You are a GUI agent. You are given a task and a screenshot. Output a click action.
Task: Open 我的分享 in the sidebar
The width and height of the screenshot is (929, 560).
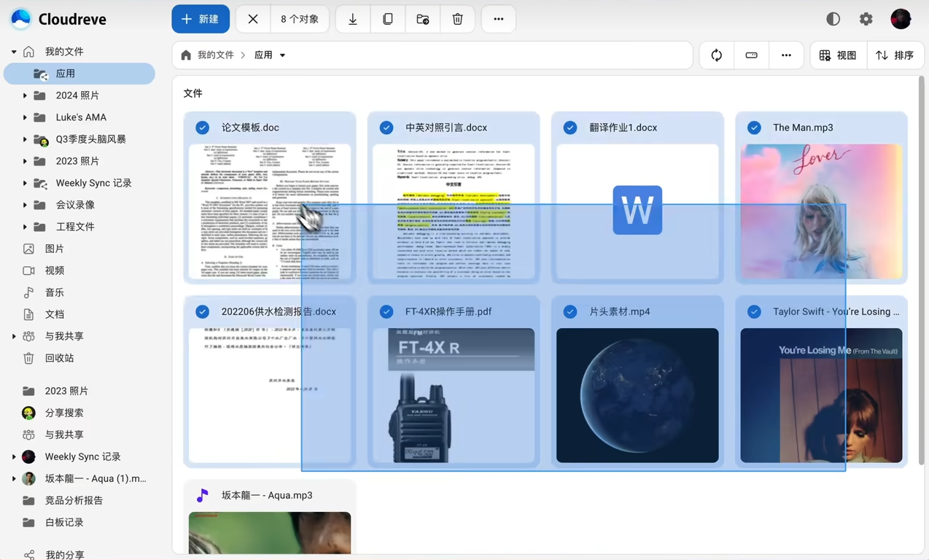(78, 554)
